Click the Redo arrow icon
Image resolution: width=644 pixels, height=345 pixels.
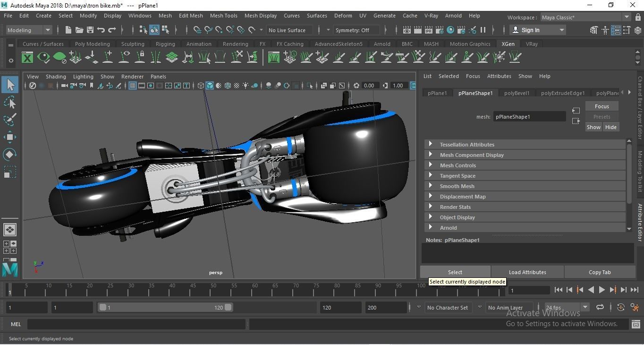(112, 30)
